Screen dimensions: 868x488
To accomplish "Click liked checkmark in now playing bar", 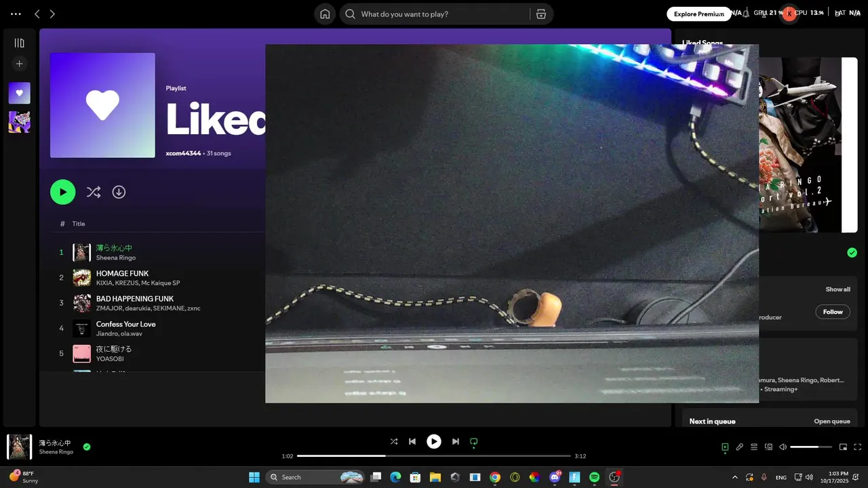I will (87, 447).
